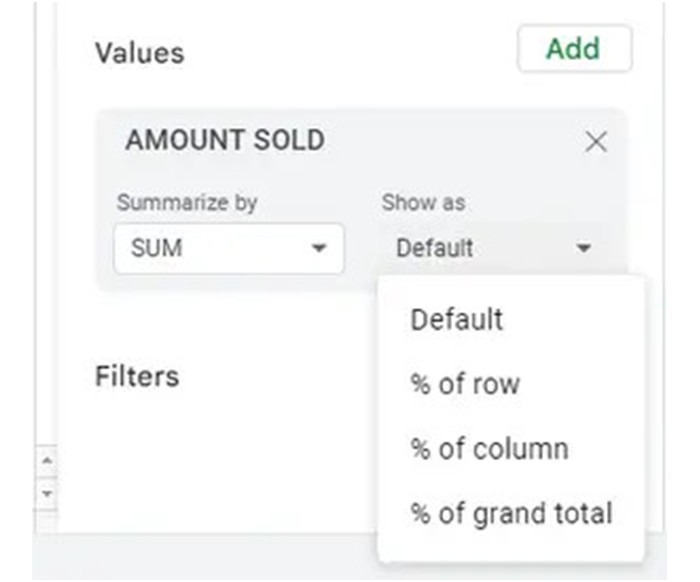Click the arrow inside the SUM box
The image size is (700, 582).
coord(319,248)
